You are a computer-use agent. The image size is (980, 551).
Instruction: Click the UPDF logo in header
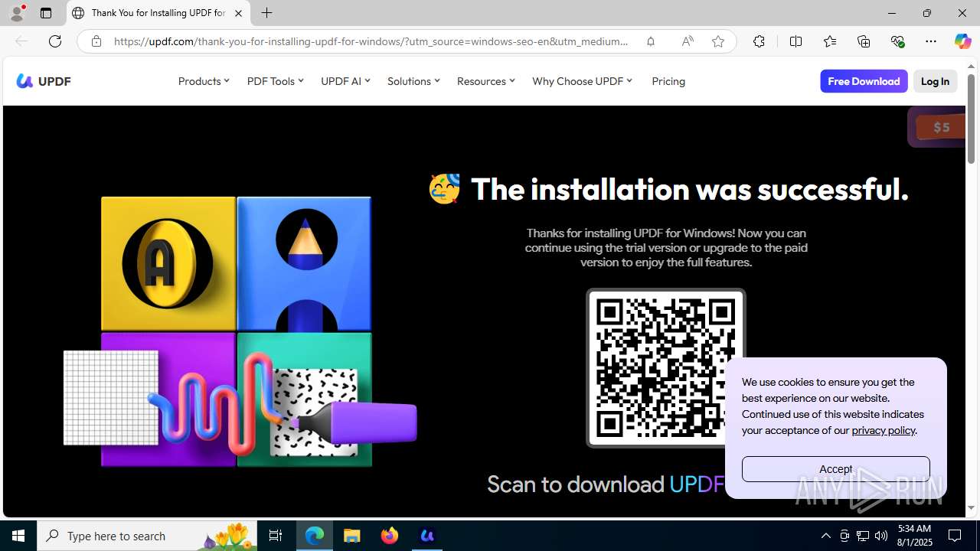pyautogui.click(x=44, y=81)
